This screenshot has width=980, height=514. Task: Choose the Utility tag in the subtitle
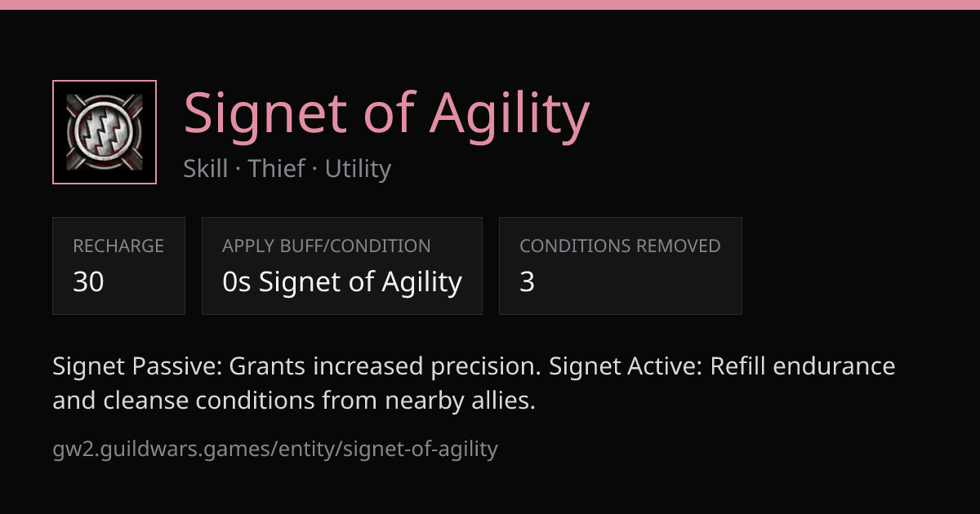click(x=358, y=169)
